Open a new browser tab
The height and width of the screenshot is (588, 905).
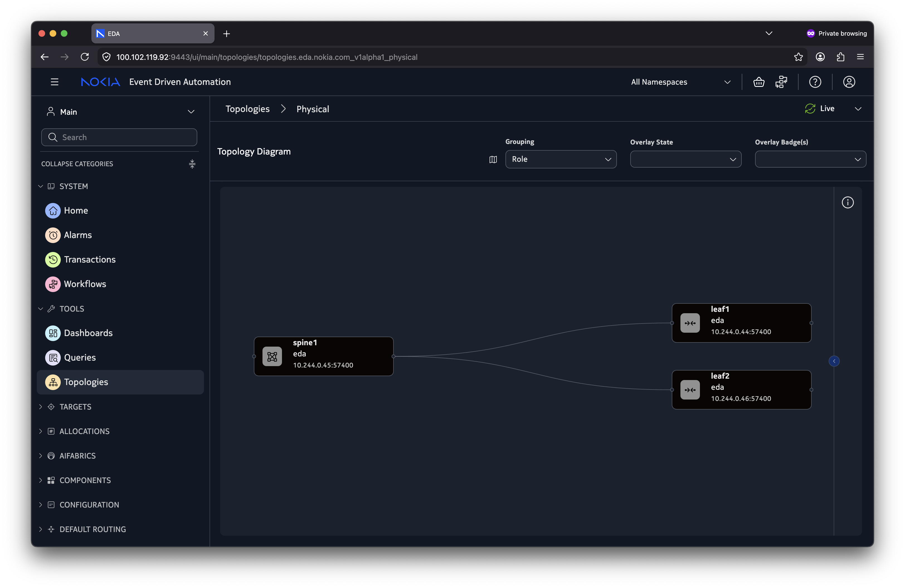tap(226, 34)
